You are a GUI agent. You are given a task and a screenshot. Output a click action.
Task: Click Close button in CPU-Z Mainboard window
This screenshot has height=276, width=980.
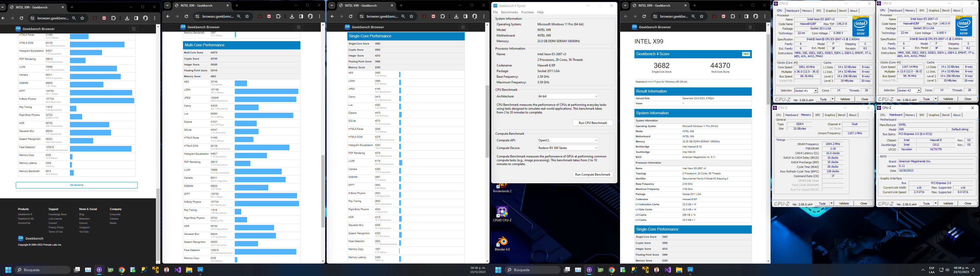967,204
